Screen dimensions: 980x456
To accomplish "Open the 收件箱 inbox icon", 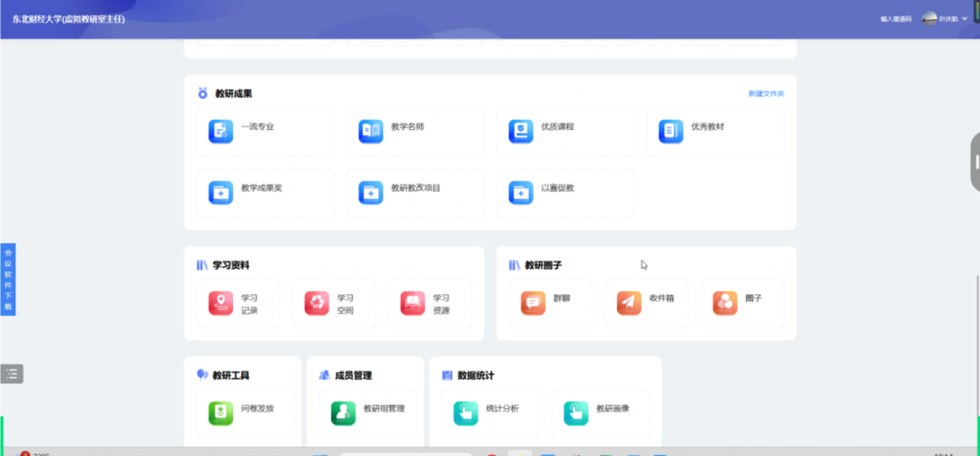I will point(629,303).
